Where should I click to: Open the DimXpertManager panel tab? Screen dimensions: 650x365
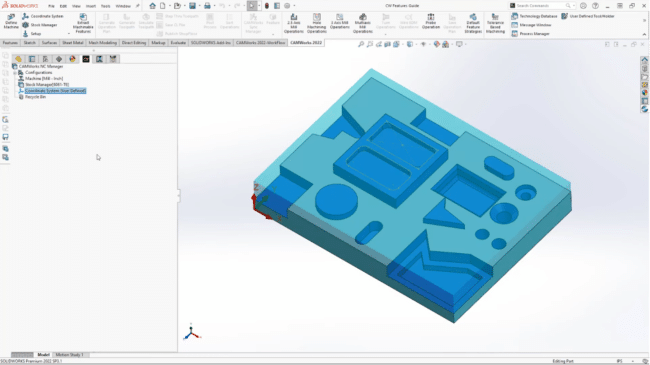point(59,59)
